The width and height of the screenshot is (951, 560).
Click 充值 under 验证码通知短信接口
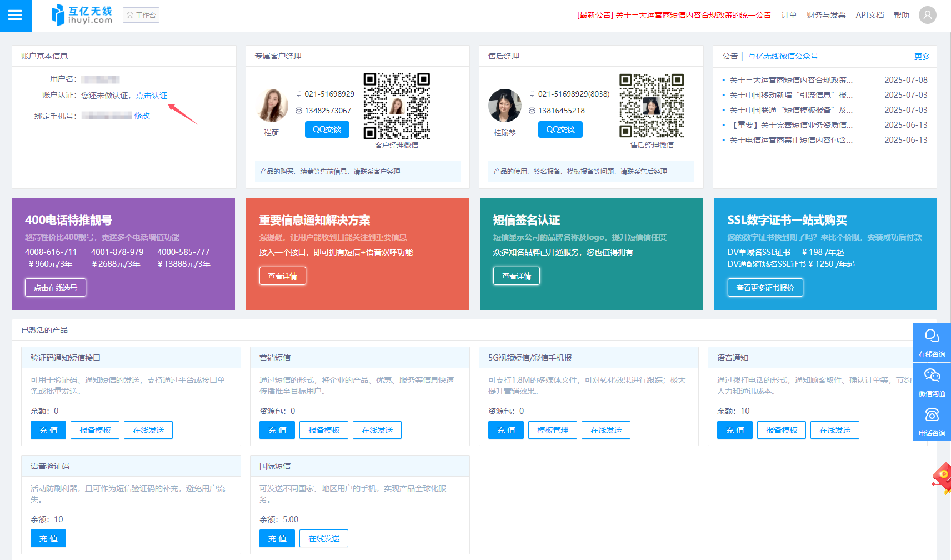pyautogui.click(x=48, y=430)
